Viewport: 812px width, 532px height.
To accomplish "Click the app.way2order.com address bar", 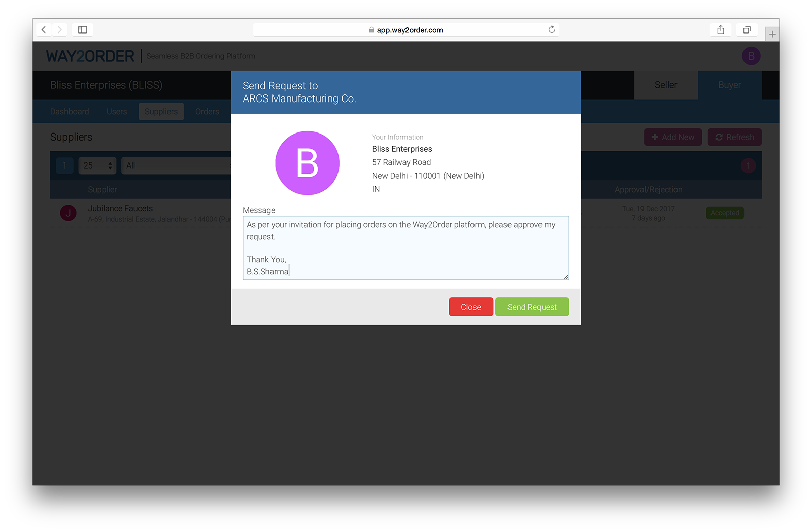I will 406,30.
